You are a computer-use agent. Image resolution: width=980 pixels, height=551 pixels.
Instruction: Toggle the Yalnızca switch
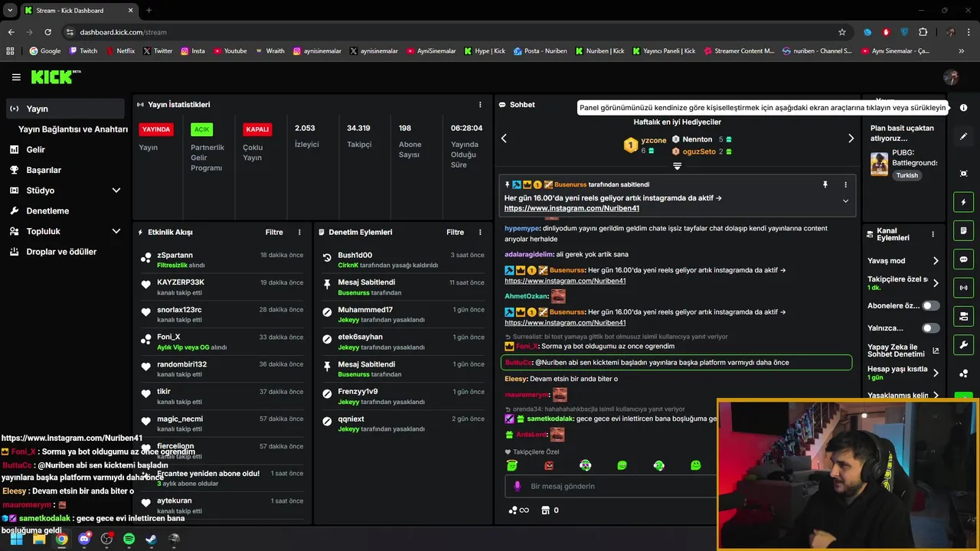(x=930, y=328)
